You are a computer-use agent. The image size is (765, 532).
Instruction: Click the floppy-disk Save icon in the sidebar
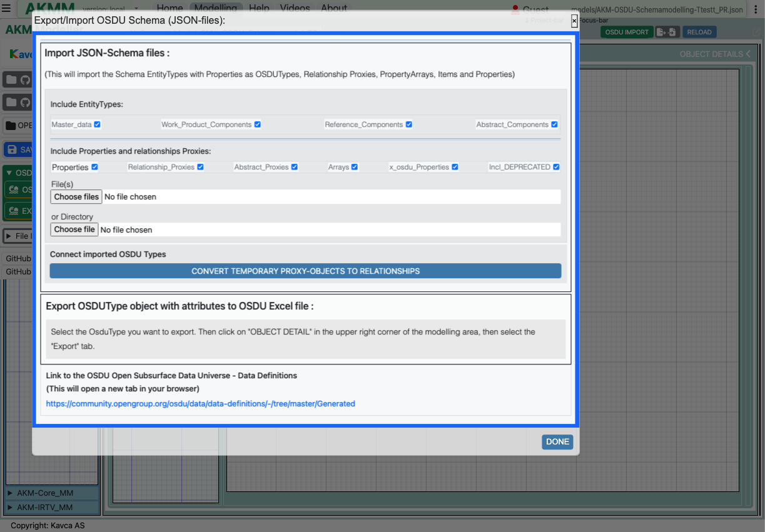(13, 149)
